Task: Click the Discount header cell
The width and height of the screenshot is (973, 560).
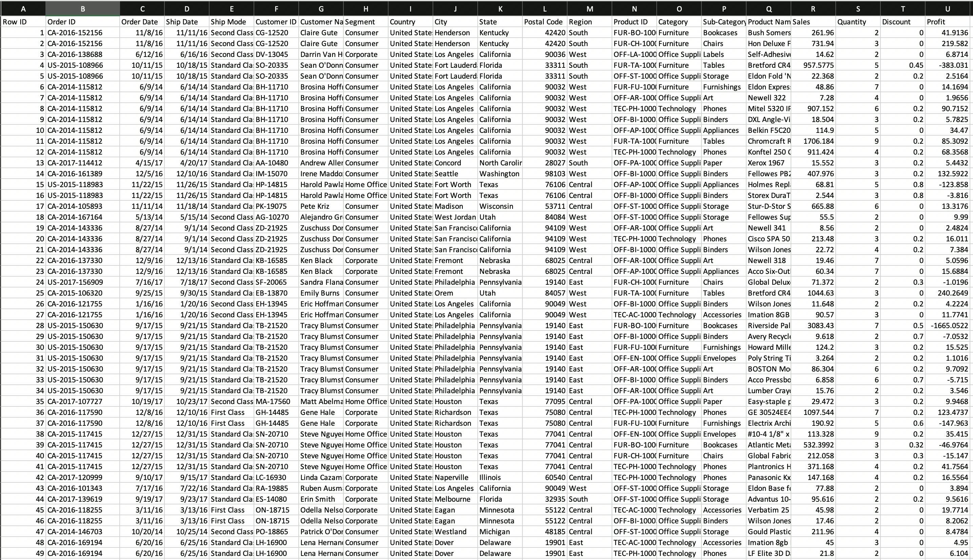Action: pyautogui.click(x=902, y=22)
